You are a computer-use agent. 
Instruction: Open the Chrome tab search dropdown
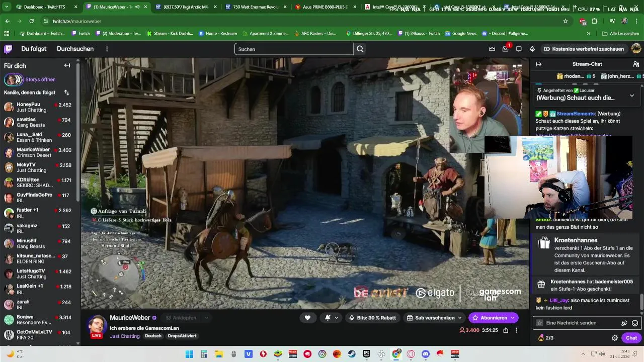7,7
